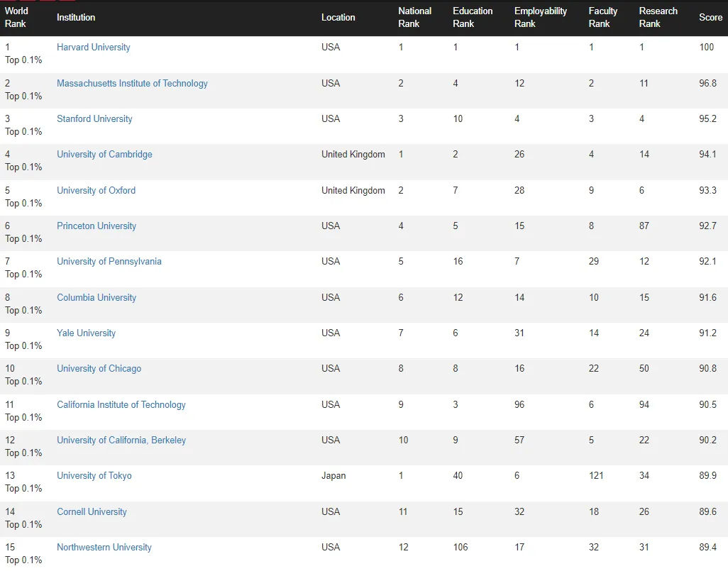Click Columbia's faculty rank 10
728x571 pixels.
[x=593, y=298]
